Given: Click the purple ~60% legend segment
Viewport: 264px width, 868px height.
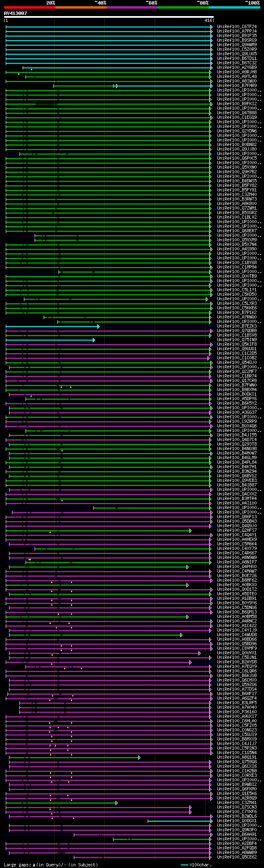Looking at the screenshot, I should point(132,7).
